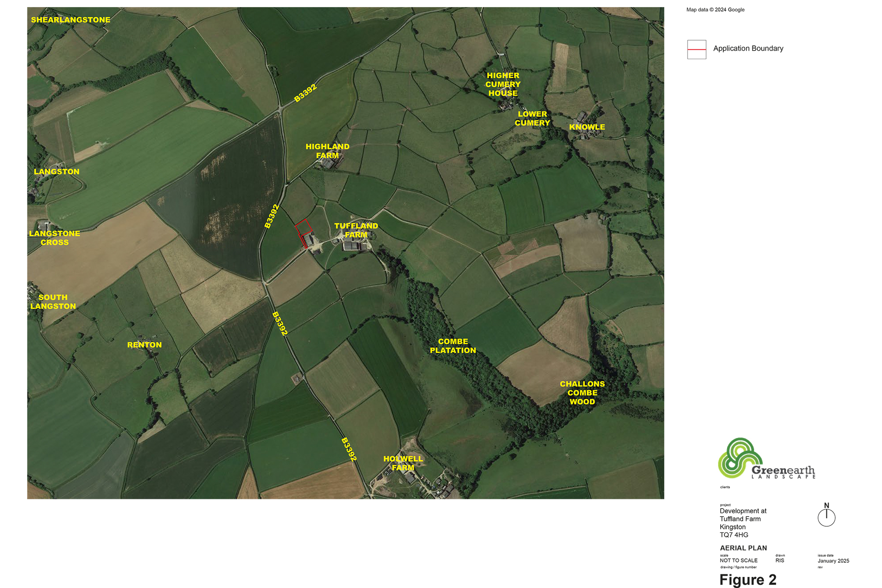Click the Knowle place label
The height and width of the screenshot is (588, 882).
pos(587,127)
